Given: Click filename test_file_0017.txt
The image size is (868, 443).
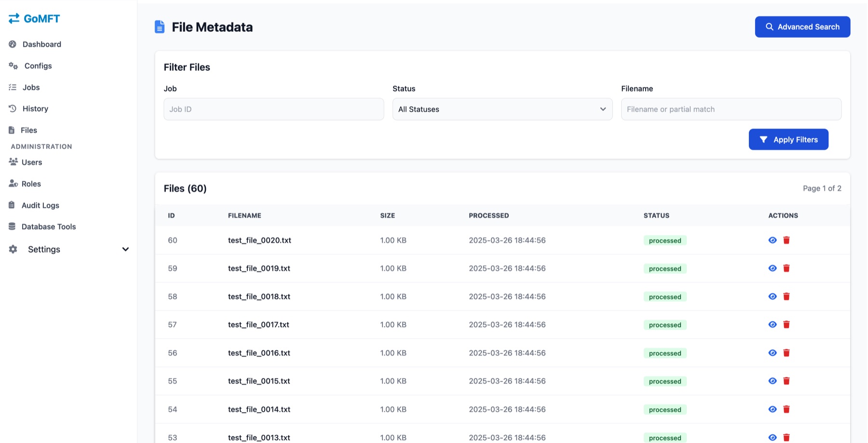Looking at the screenshot, I should (x=258, y=324).
